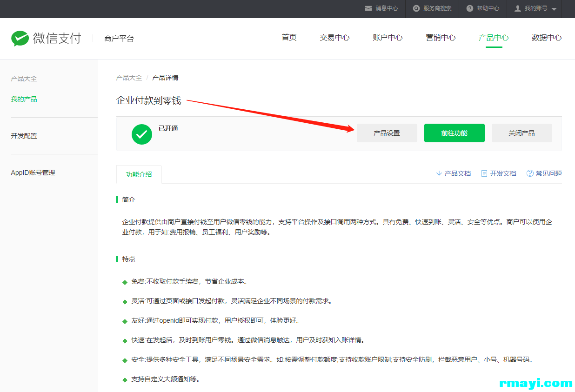Image resolution: width=575 pixels, height=392 pixels.
Task: Click 消息中心 in the top bar
Action: [x=387, y=8]
